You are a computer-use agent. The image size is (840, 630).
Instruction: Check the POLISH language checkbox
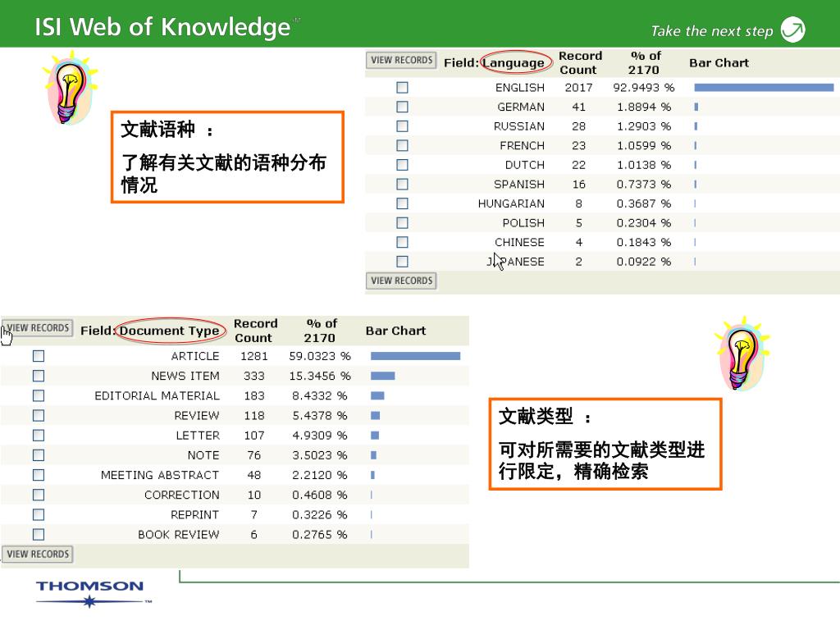[402, 222]
